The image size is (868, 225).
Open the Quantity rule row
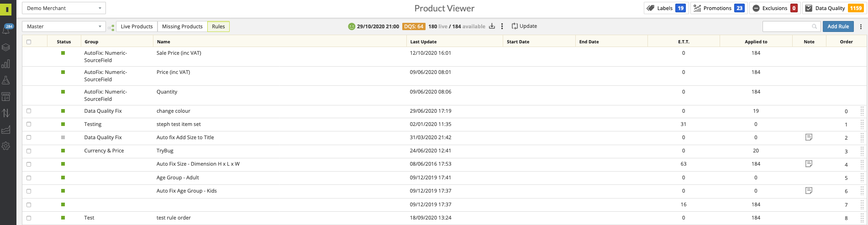(x=444, y=95)
